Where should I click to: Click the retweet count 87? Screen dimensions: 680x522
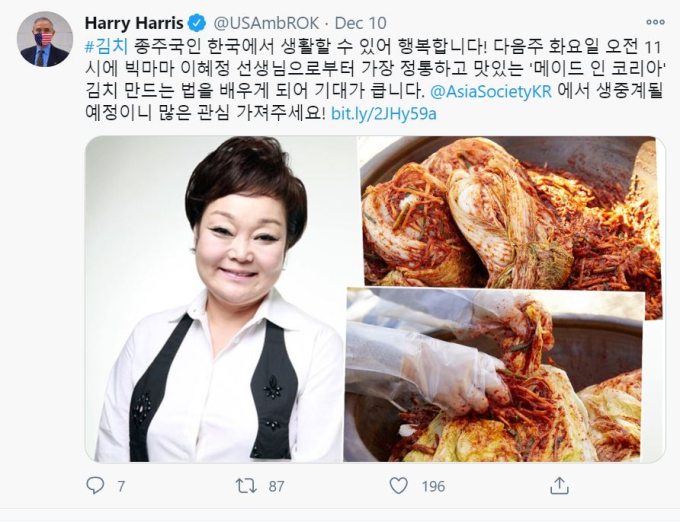pos(276,486)
